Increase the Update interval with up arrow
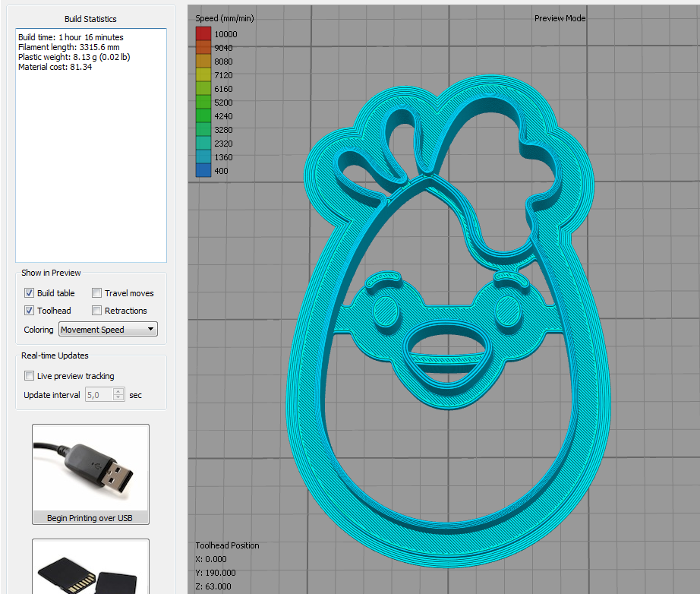 coord(118,391)
